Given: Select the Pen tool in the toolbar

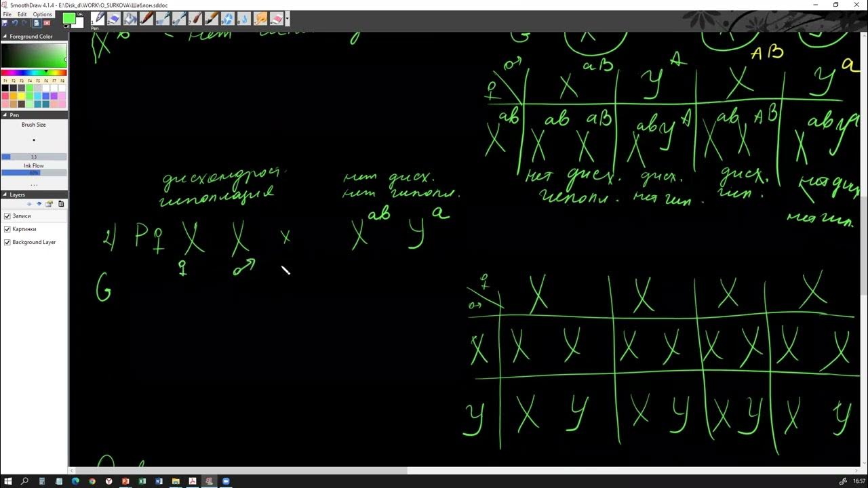Looking at the screenshot, I should 98,18.
